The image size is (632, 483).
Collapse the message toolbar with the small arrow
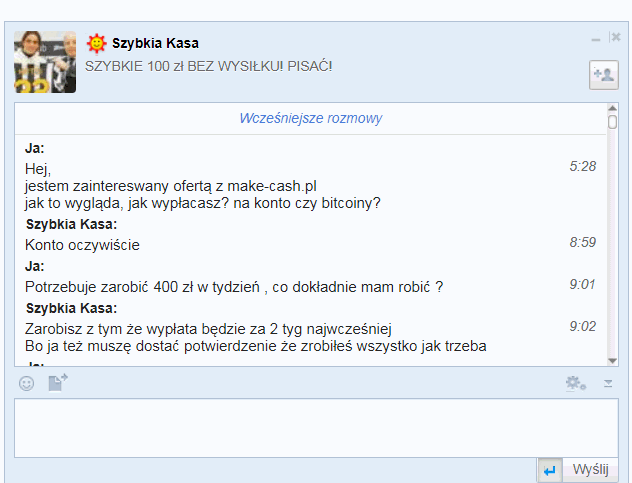click(x=607, y=383)
